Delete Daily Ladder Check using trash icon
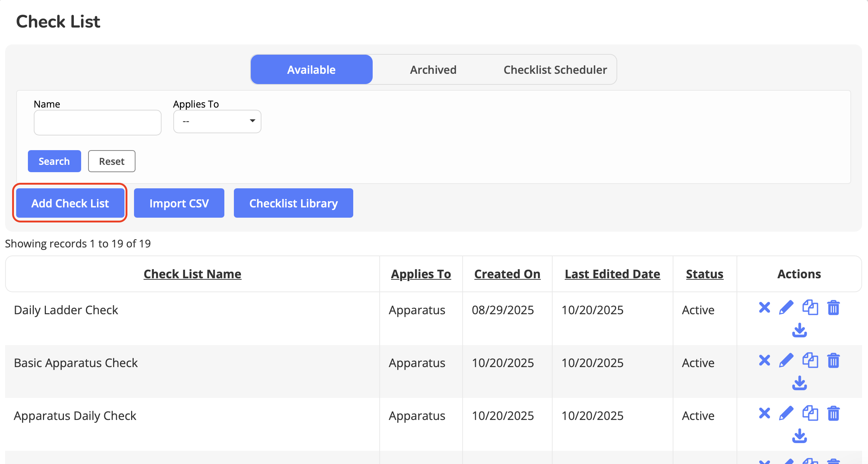This screenshot has height=464, width=868. (833, 307)
